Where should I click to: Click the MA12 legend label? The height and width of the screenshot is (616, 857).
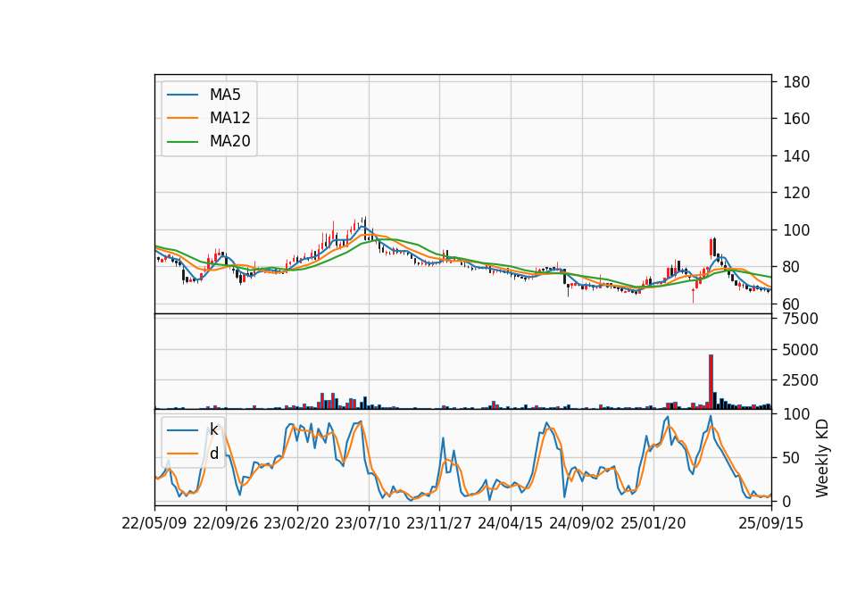[x=229, y=118]
